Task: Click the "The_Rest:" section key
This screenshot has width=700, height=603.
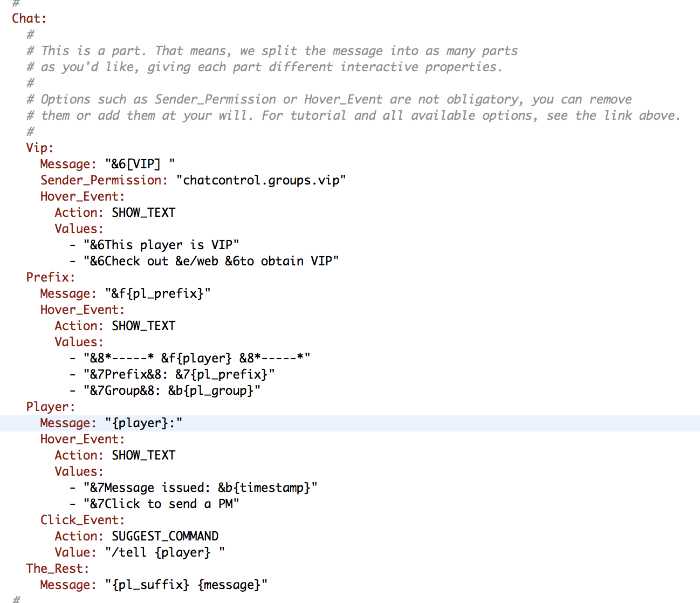Action: tap(58, 568)
